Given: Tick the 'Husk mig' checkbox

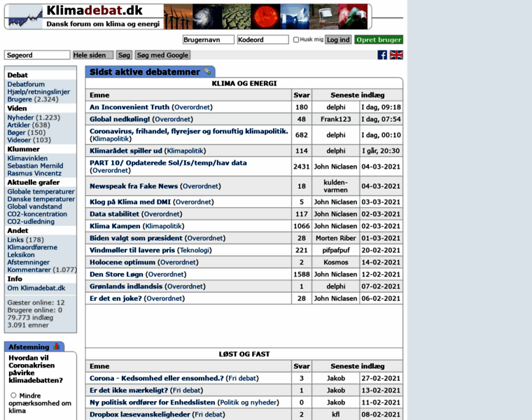Looking at the screenshot, I should (296, 40).
